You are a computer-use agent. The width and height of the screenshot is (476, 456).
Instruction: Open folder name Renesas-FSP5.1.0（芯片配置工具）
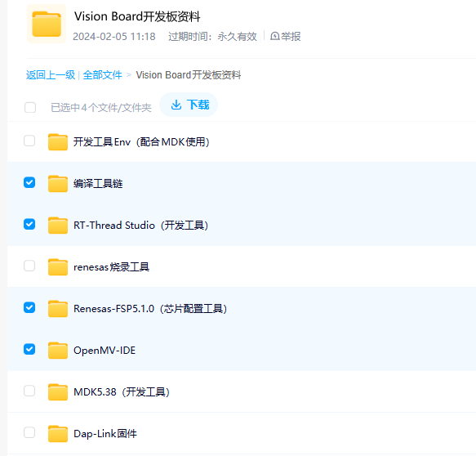(150, 309)
